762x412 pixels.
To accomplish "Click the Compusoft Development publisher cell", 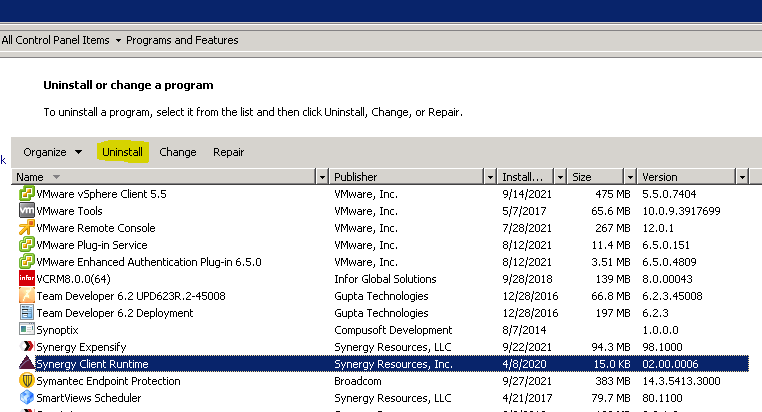I will point(393,330).
